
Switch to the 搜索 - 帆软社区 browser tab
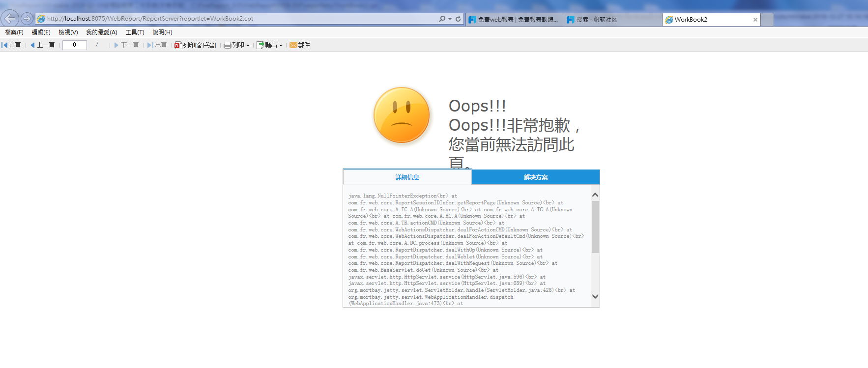612,20
